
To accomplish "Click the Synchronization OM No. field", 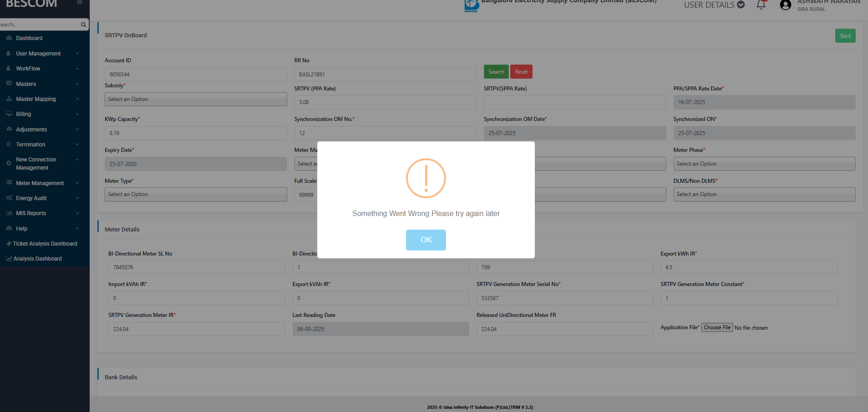I will 385,133.
